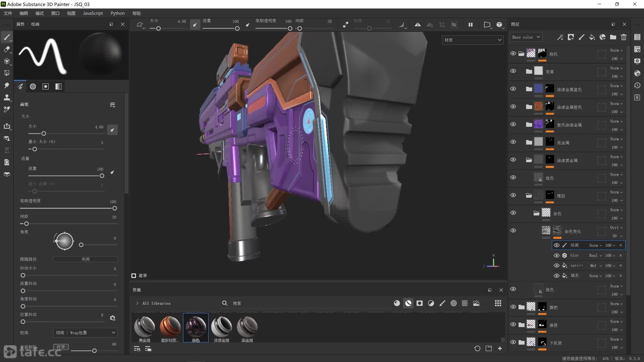The width and height of the screenshot is (644, 362).
Task: Toggle symmetry in the top toolbar
Action: [x=418, y=24]
